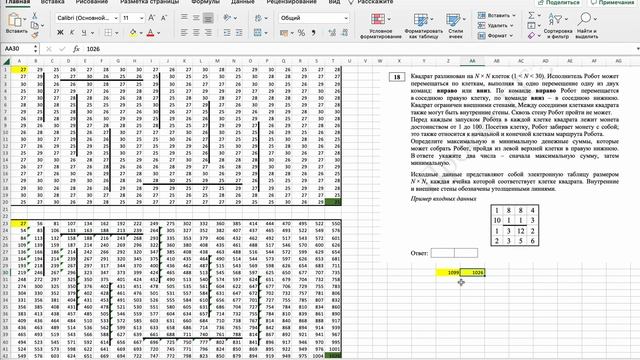Click the Fill down icon under AutoSum
The width and height of the screenshot is (640, 360).
(x=531, y=25)
